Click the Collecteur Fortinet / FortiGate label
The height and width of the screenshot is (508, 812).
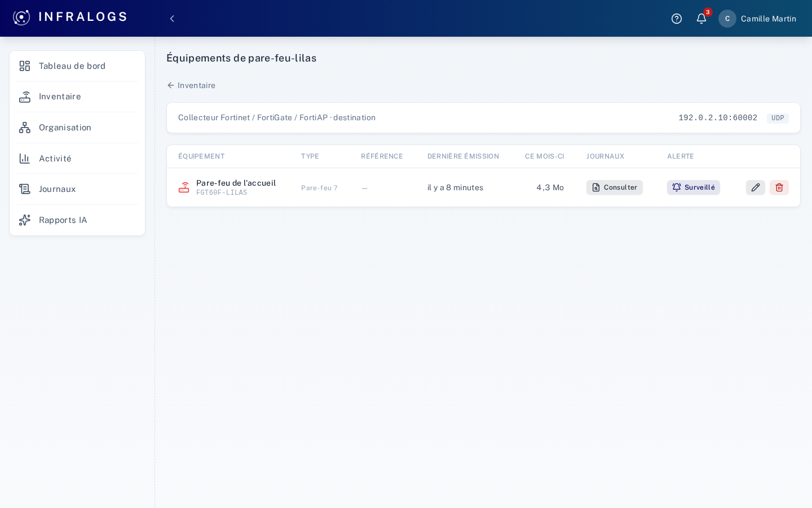pos(277,117)
